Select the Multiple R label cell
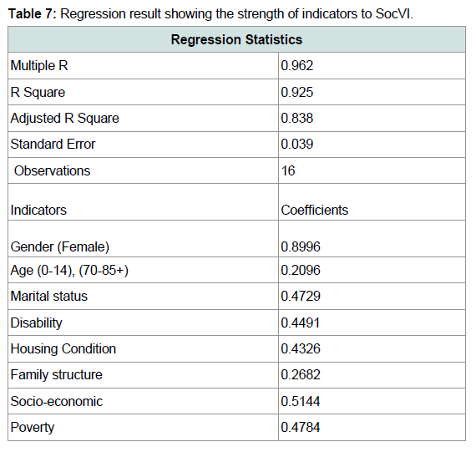476x452 pixels. pos(143,66)
